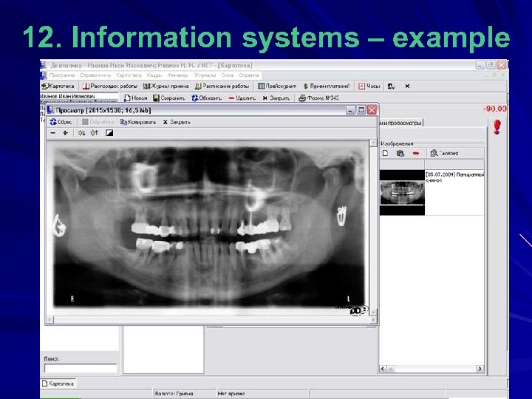532x399 pixels.
Task: Increase image brightness icon
Action: [95, 133]
